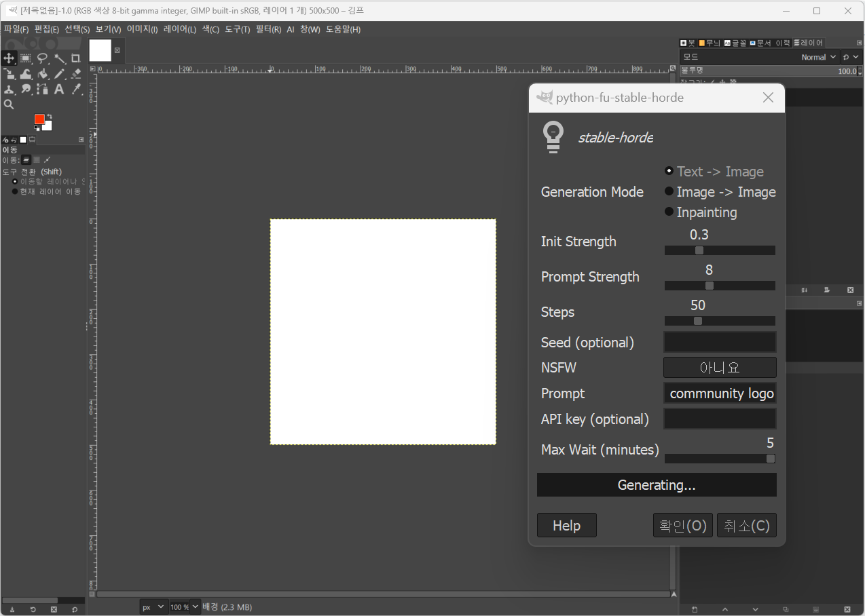Click the ruler corner image menu button
Screen dimensions: 865x616
point(92,68)
